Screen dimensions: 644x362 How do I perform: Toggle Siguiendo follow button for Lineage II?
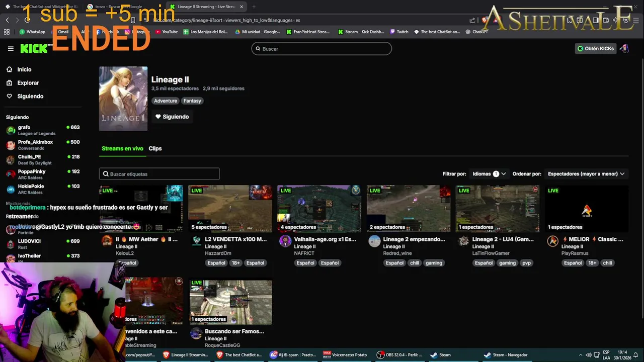click(172, 117)
